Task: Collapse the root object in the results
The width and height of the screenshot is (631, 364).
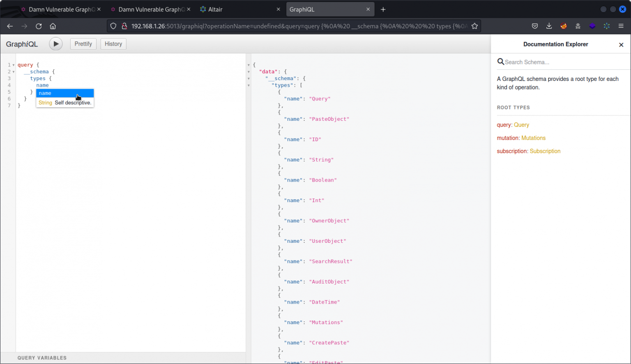Action: click(x=249, y=65)
